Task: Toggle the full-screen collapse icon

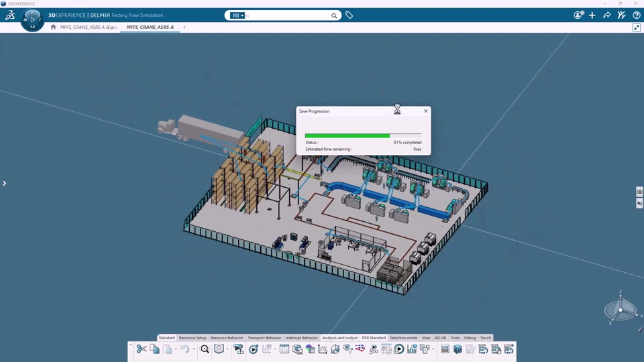Action: (637, 27)
